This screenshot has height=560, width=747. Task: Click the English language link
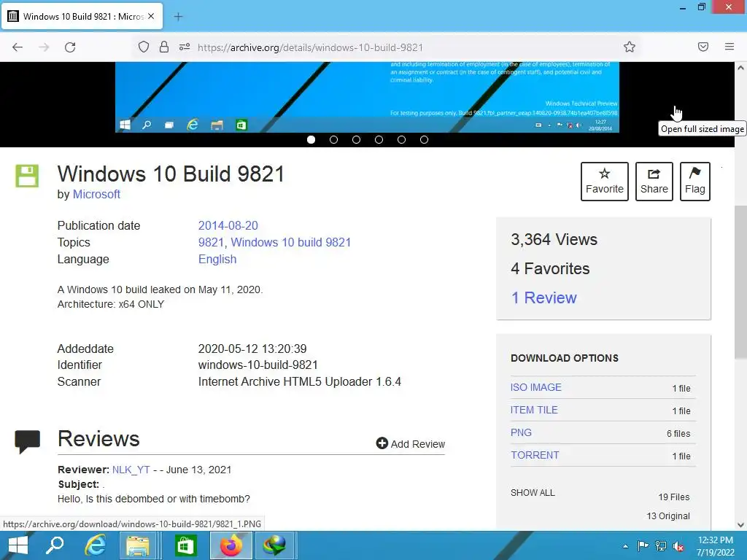pyautogui.click(x=217, y=259)
